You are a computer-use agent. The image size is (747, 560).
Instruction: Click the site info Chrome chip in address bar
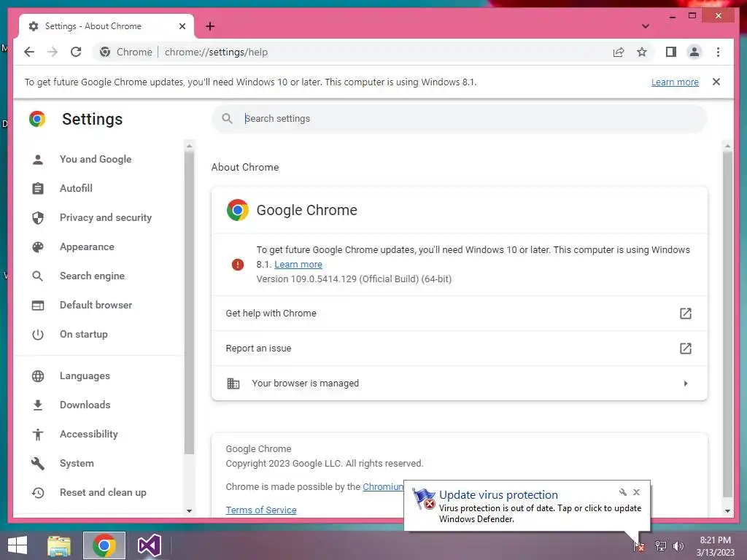(127, 52)
